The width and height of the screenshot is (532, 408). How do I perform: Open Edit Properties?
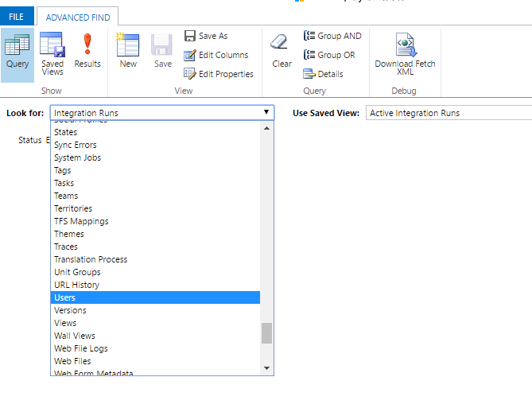coord(218,74)
